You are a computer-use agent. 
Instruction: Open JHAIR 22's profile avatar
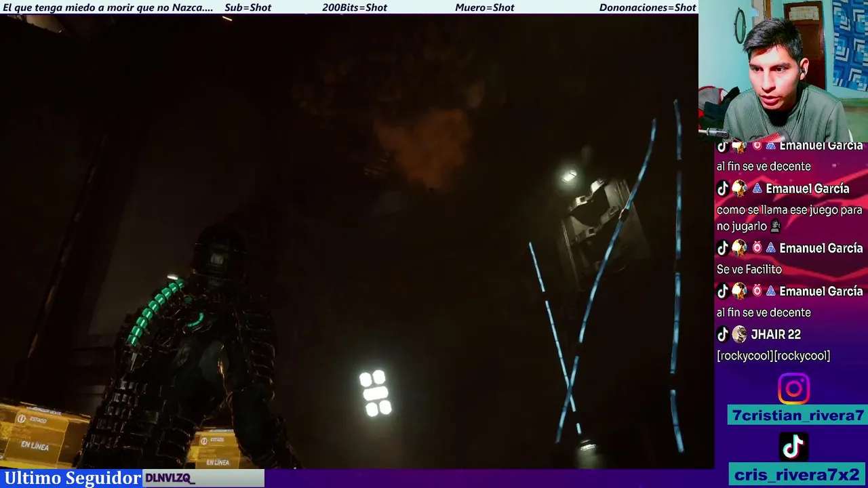[739, 334]
